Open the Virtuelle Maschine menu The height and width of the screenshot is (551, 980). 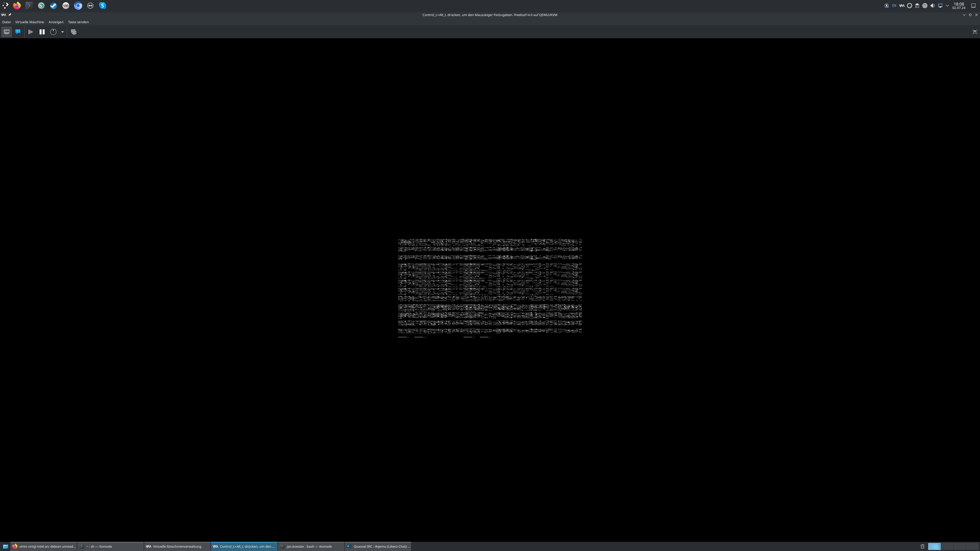pyautogui.click(x=29, y=22)
